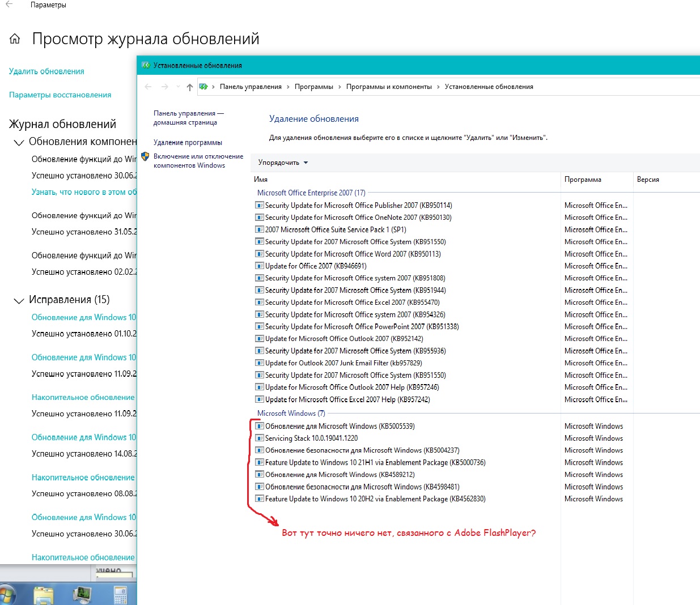Expand breadcrumb arrow after Панель управления
This screenshot has width=700, height=605.
(288, 87)
